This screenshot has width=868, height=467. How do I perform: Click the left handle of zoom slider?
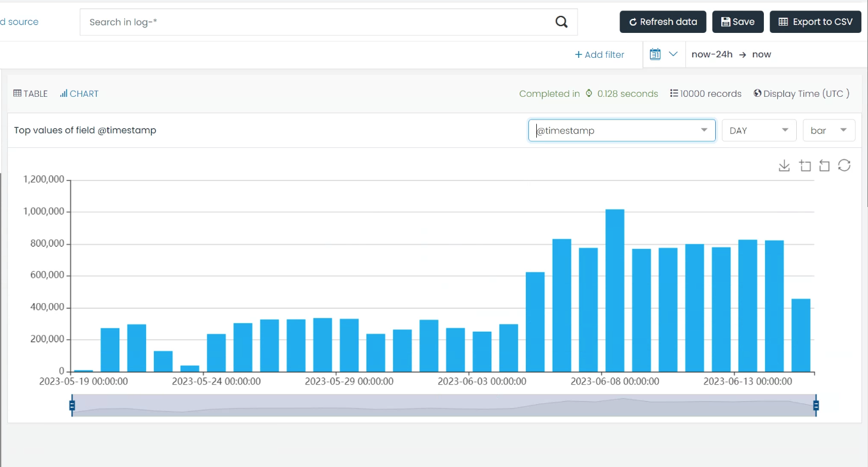pos(72,406)
